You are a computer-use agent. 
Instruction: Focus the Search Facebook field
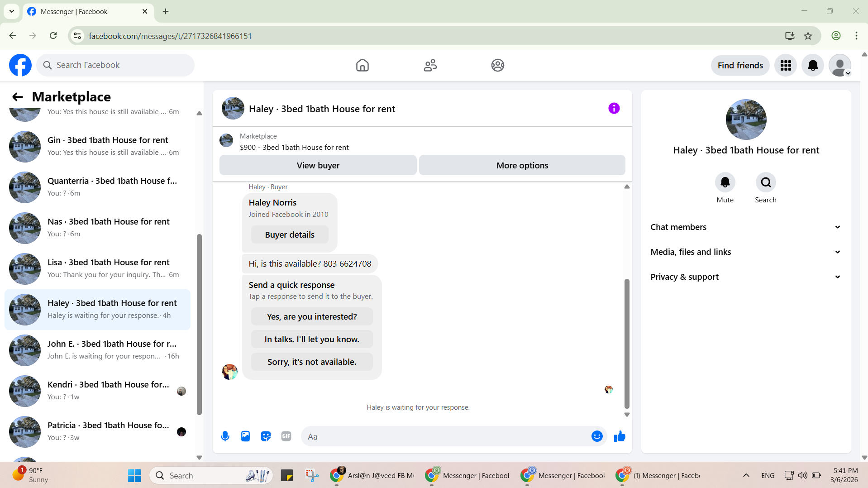coord(115,65)
